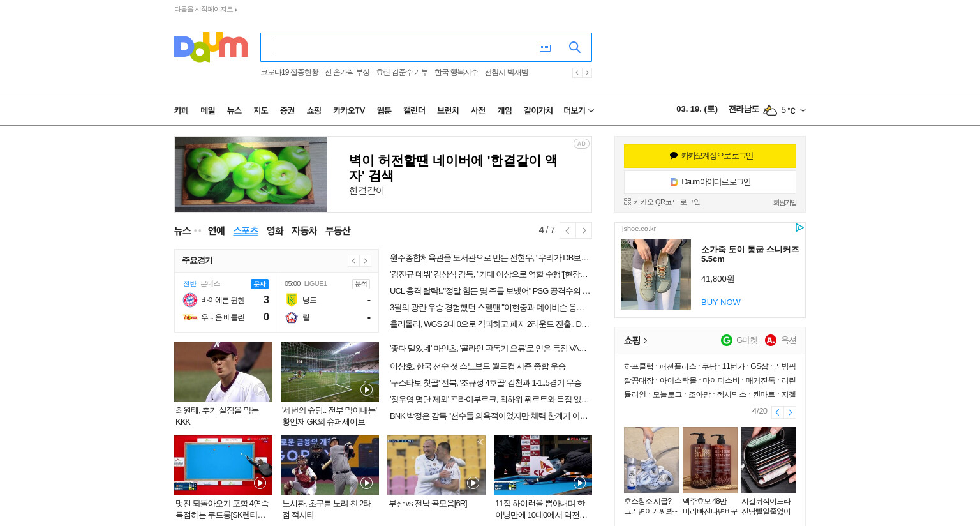Select the 스포츠 news tab
Screen dimensions: 980x526
[246, 230]
